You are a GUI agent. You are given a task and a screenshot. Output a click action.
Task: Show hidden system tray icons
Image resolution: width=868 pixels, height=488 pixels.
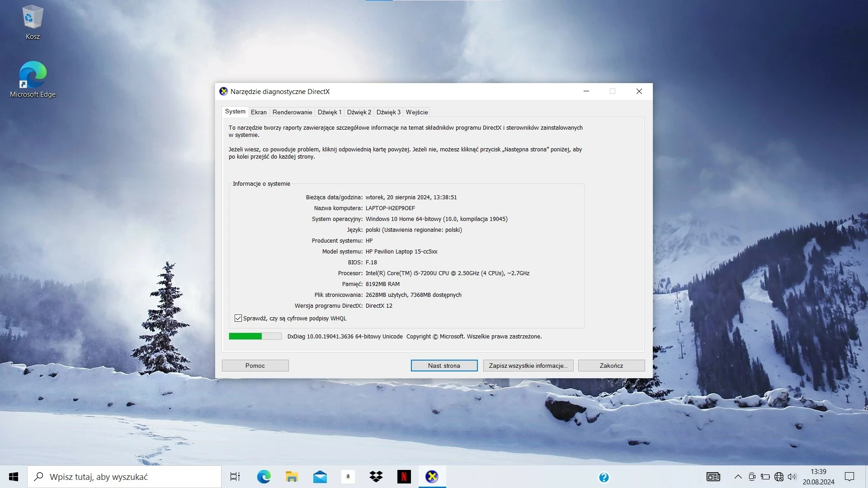tap(738, 477)
